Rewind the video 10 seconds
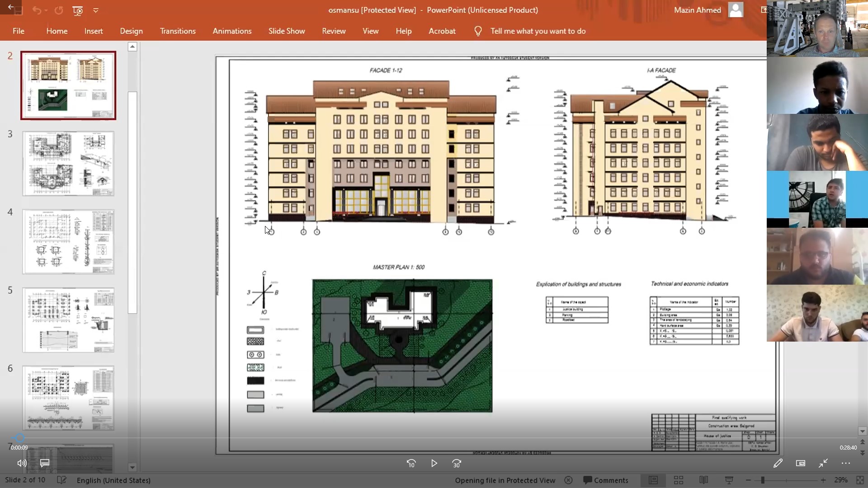The width and height of the screenshot is (868, 488). point(411,463)
